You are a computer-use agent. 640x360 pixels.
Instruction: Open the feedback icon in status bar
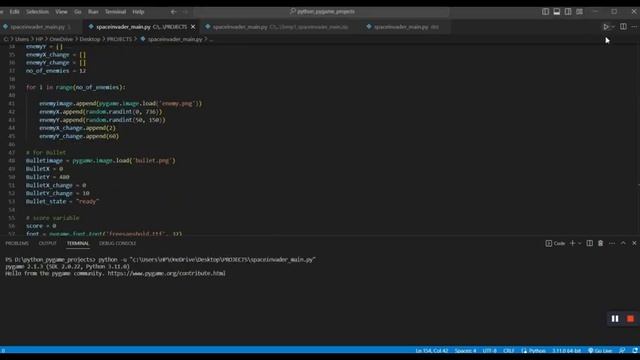pos(622,351)
